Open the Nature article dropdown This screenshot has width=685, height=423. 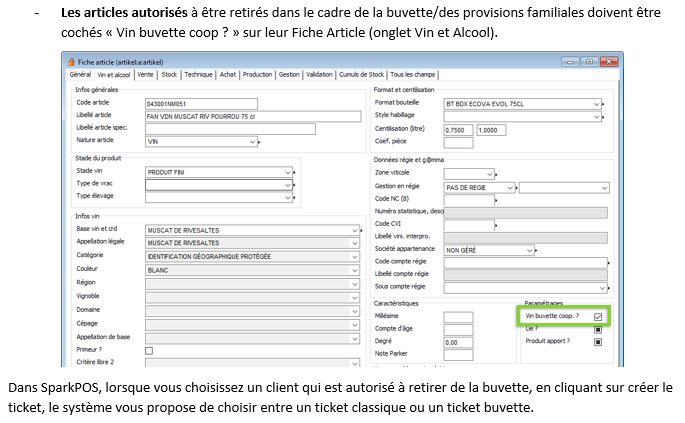pyautogui.click(x=252, y=141)
